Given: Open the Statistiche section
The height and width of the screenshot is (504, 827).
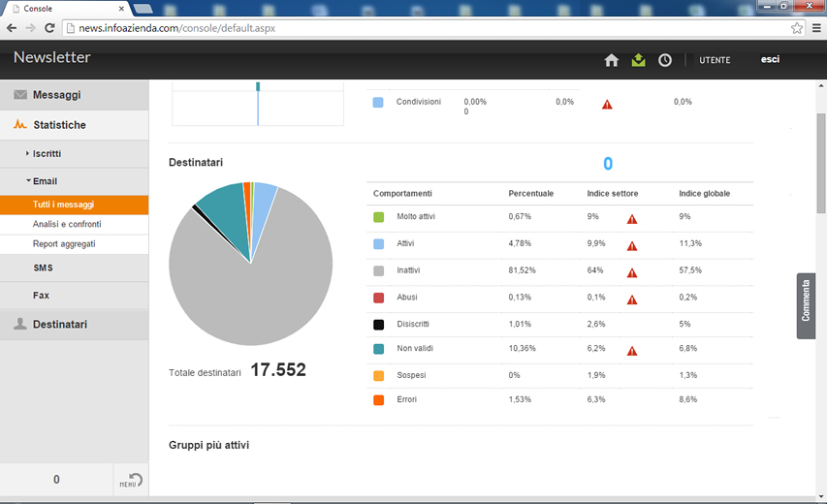Looking at the screenshot, I should [x=75, y=125].
